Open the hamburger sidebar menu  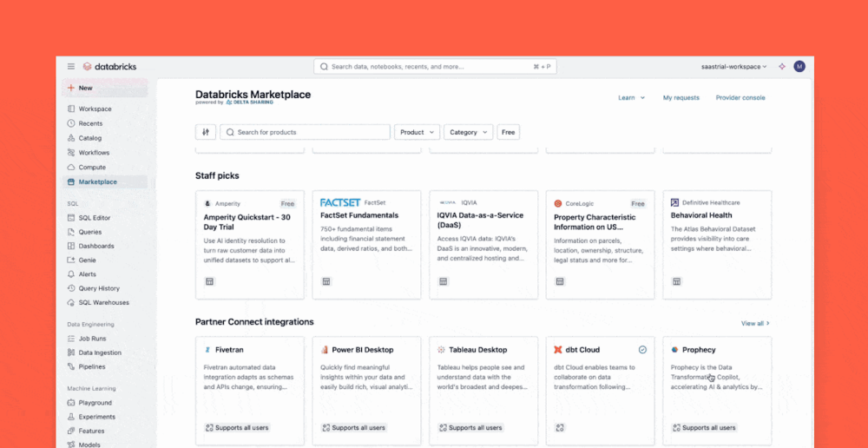pyautogui.click(x=71, y=67)
